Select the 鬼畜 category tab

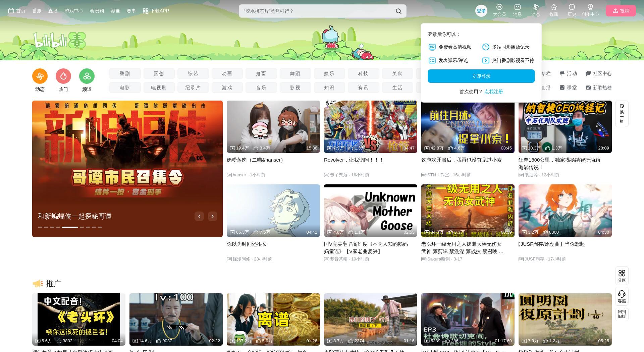coord(261,73)
